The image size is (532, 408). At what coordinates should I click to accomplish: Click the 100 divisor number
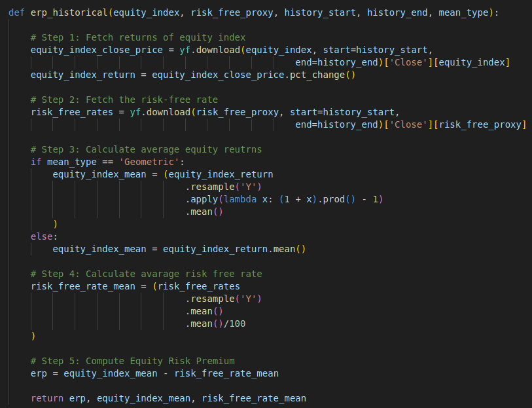[238, 324]
